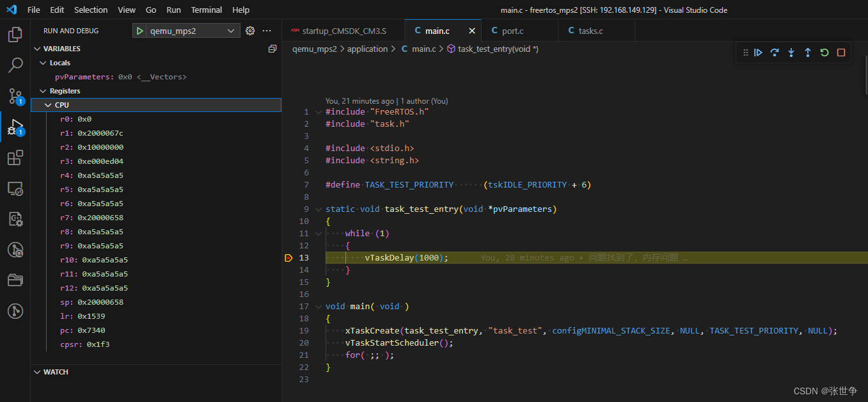The width and height of the screenshot is (868, 402).
Task: Step into in the debug toolbar
Action: pyautogui.click(x=791, y=52)
